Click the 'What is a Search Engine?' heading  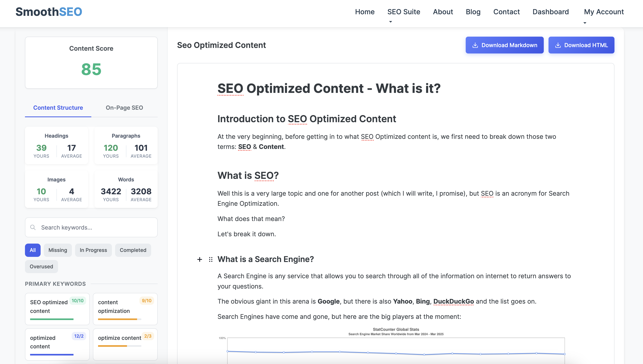[x=265, y=259]
